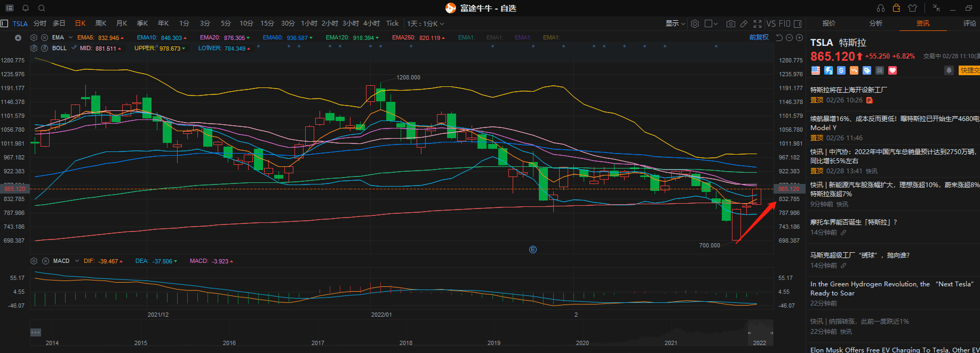Viewport: 980px width, 353px height.
Task: Click the blue tag badge
Action: [x=867, y=70]
